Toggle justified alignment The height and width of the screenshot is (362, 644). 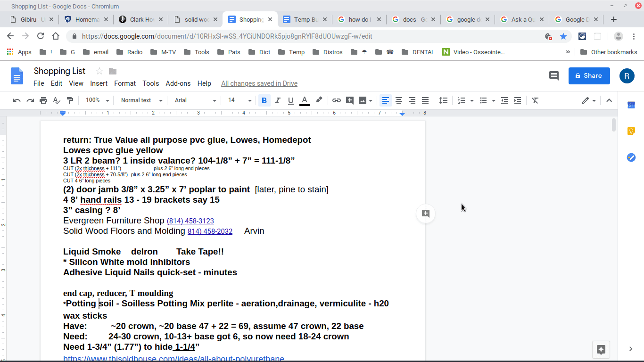point(425,100)
